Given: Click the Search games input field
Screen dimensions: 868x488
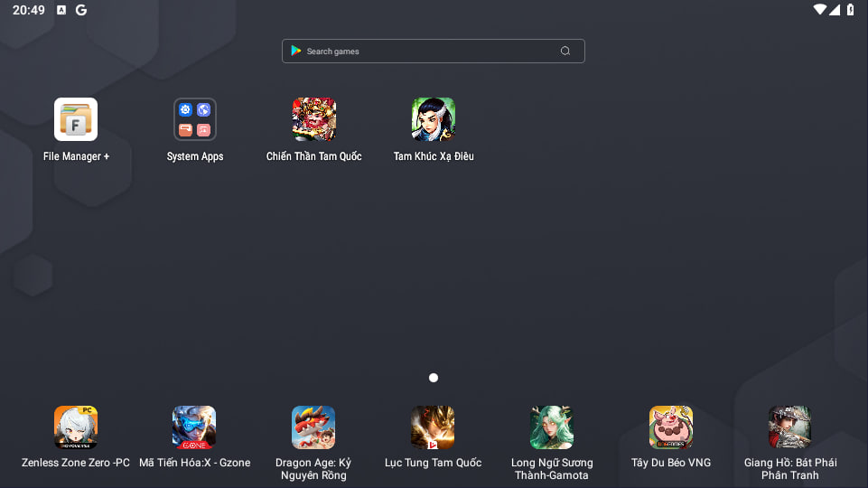Looking at the screenshot, I should point(425,52).
